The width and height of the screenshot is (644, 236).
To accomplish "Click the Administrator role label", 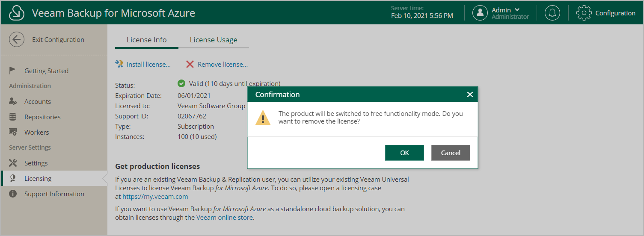I will pyautogui.click(x=510, y=17).
